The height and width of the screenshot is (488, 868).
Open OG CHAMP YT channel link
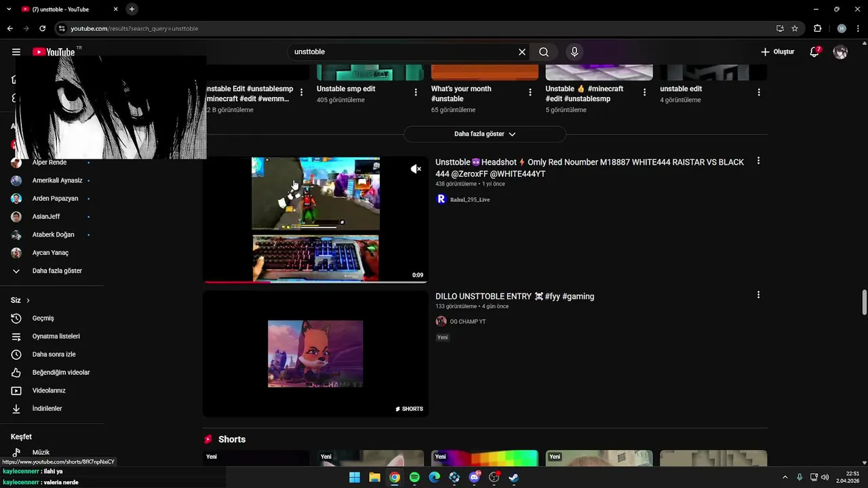[467, 321]
